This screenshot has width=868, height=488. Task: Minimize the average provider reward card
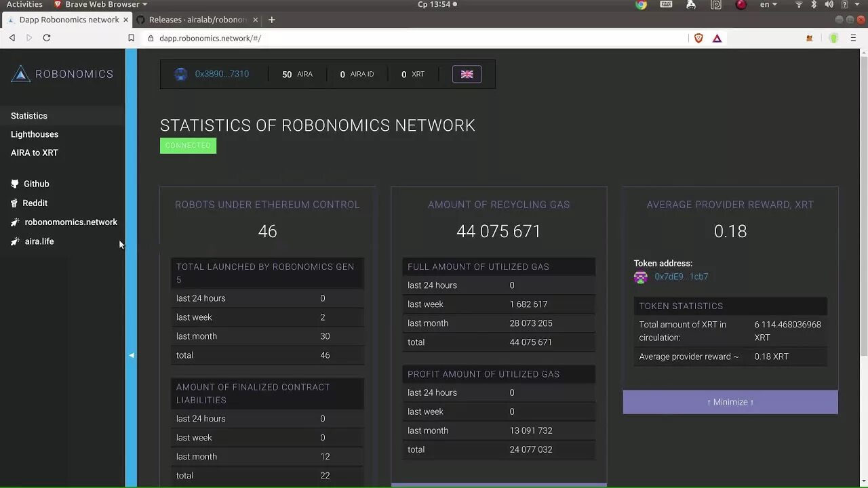pos(730,402)
